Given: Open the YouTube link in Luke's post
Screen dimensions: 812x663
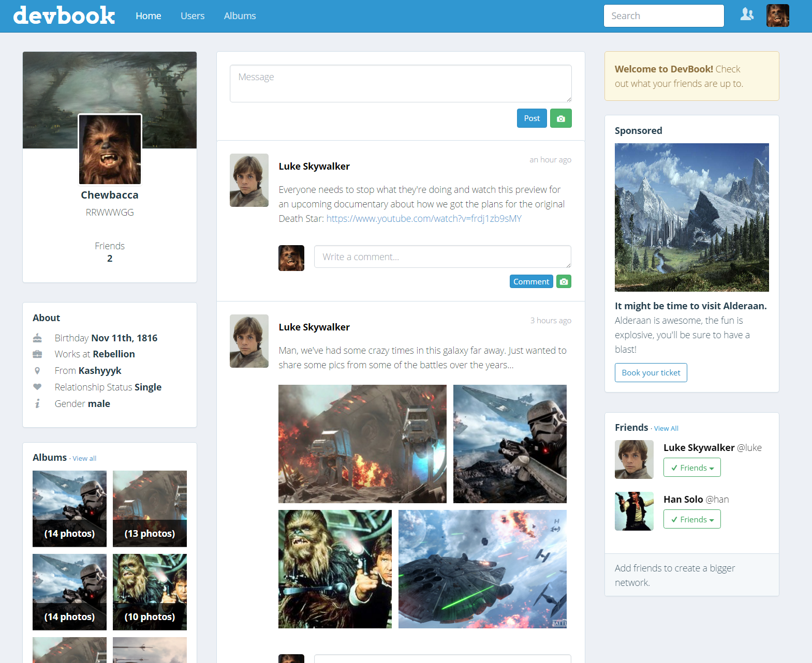Looking at the screenshot, I should 424,219.
